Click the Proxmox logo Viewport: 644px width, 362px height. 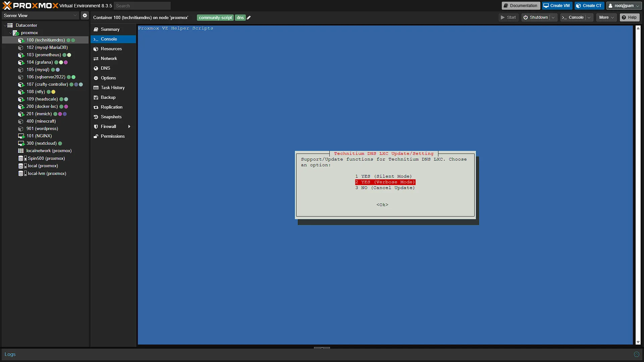point(30,6)
